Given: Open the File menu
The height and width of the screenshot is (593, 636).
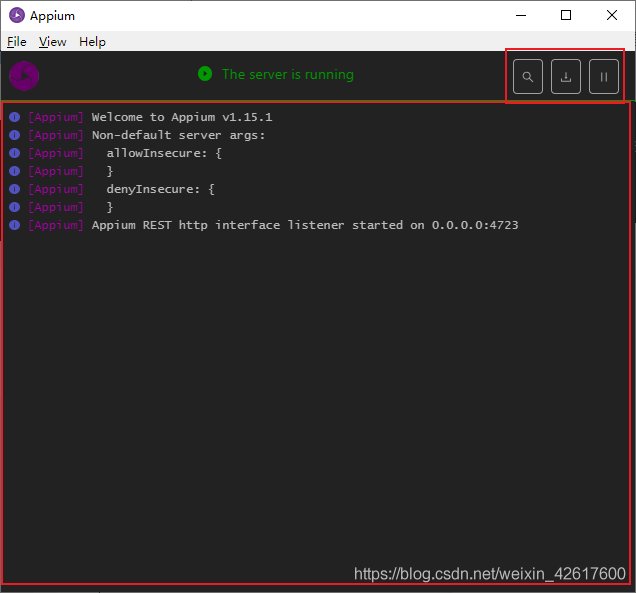Looking at the screenshot, I should [x=17, y=42].
